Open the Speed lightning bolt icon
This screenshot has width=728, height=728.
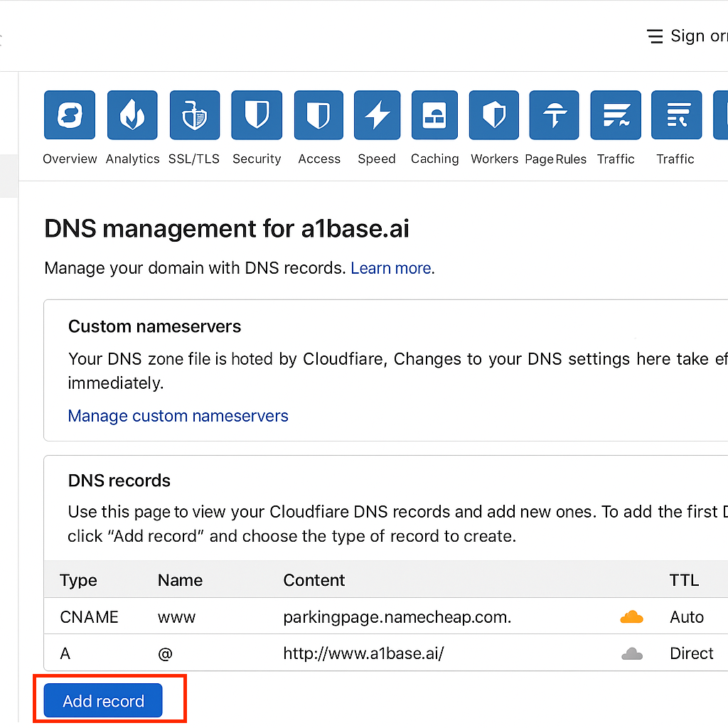point(377,114)
